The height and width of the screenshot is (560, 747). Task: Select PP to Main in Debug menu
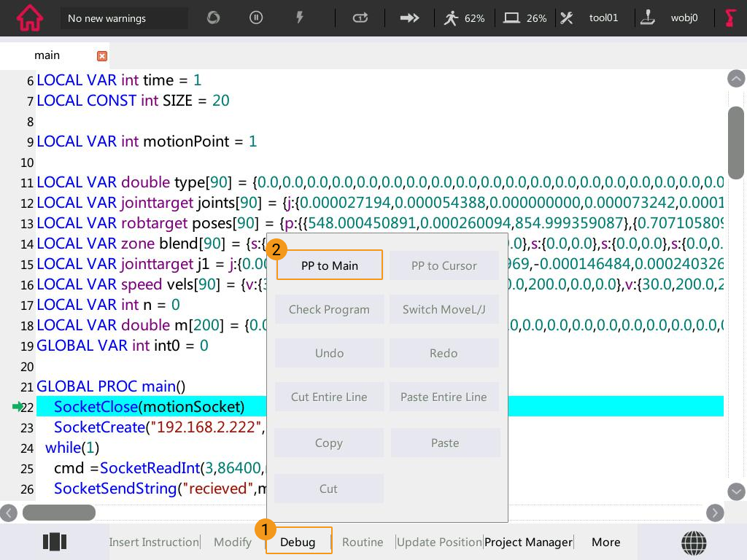(329, 265)
